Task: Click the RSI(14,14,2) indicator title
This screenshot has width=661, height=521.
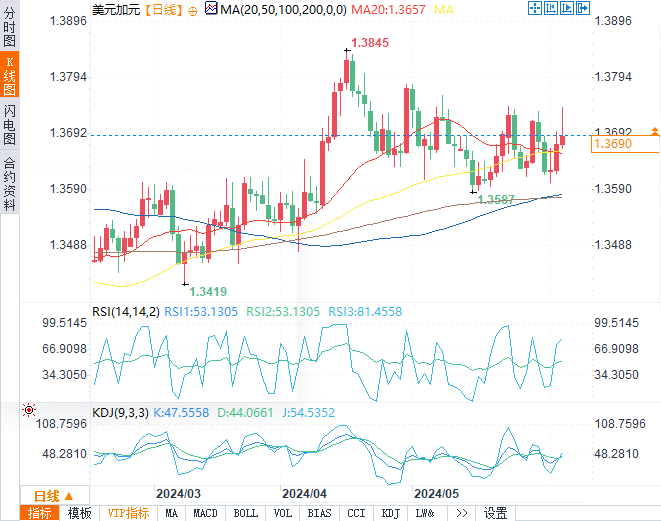Action: [x=126, y=312]
